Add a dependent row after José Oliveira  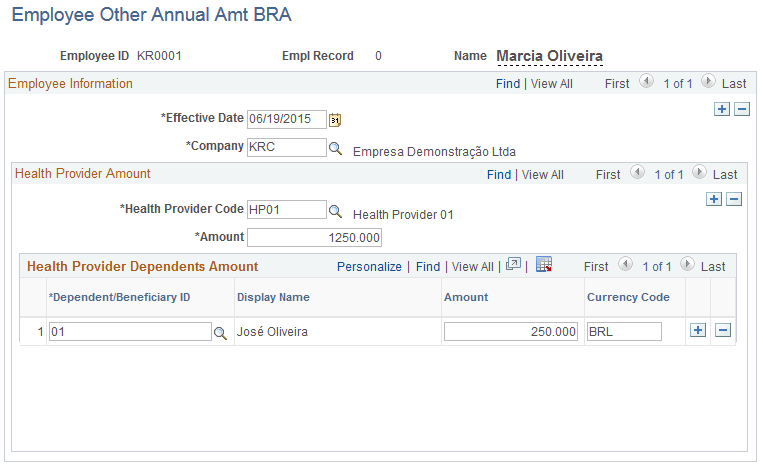pyautogui.click(x=698, y=331)
